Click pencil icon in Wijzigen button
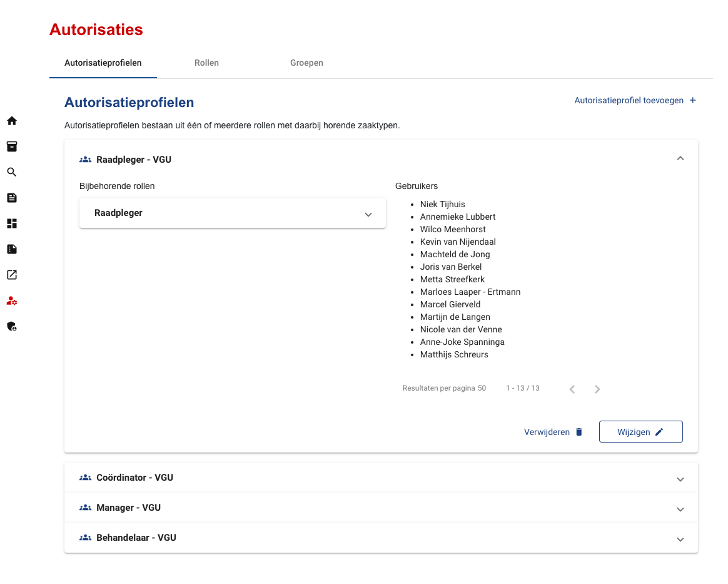 659,432
